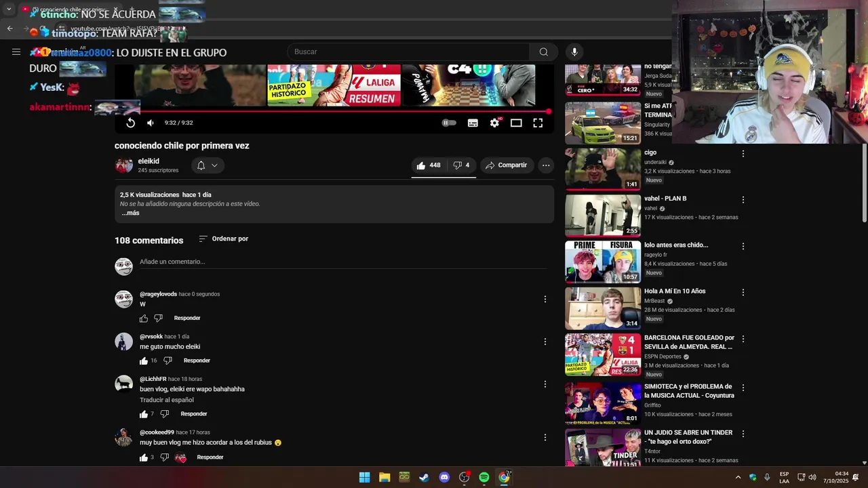Open more options for 'cigo' video
Viewport: 868px width, 488px height.
743,154
